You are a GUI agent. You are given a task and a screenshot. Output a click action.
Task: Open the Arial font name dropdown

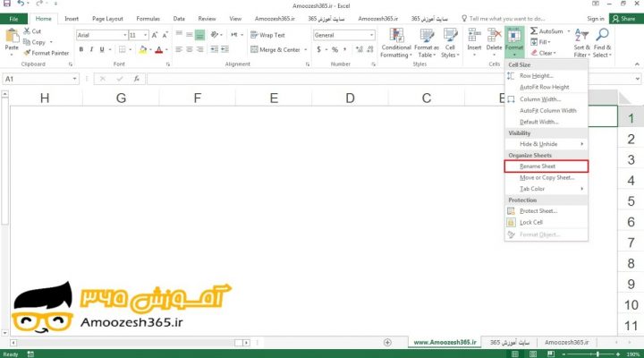pos(125,35)
